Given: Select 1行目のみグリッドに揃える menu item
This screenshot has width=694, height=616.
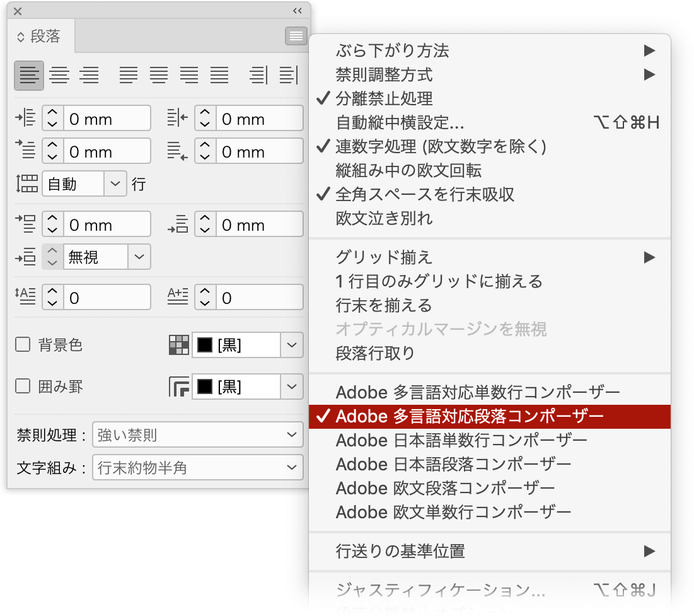Looking at the screenshot, I should point(490,281).
